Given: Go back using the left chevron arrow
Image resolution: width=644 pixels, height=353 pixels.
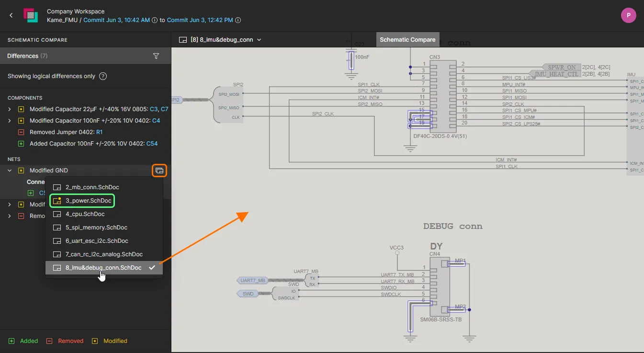Looking at the screenshot, I should click(11, 16).
